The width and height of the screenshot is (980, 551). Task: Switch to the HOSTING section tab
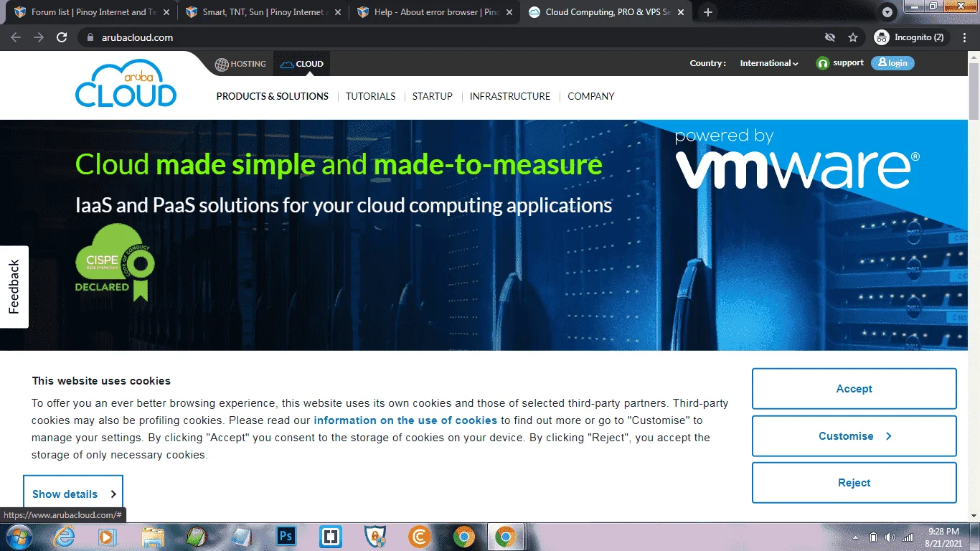[241, 64]
